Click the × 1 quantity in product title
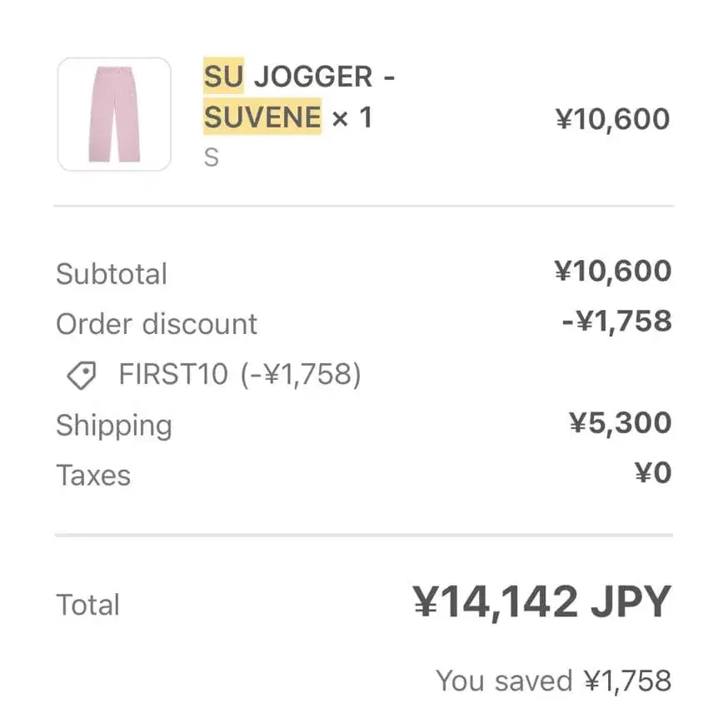 (x=352, y=117)
